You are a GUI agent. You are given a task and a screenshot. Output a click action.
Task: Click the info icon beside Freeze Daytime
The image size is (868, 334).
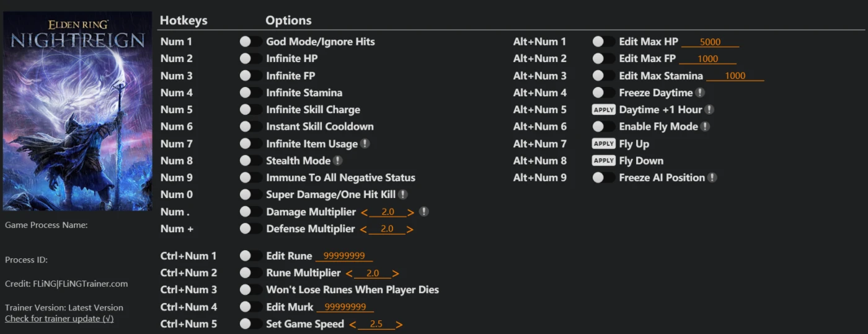pyautogui.click(x=700, y=93)
